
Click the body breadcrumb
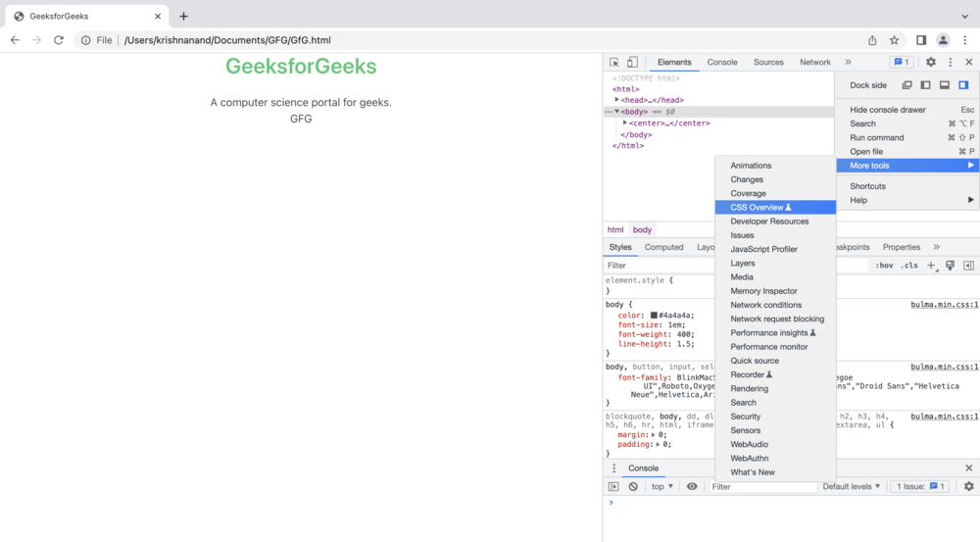642,230
